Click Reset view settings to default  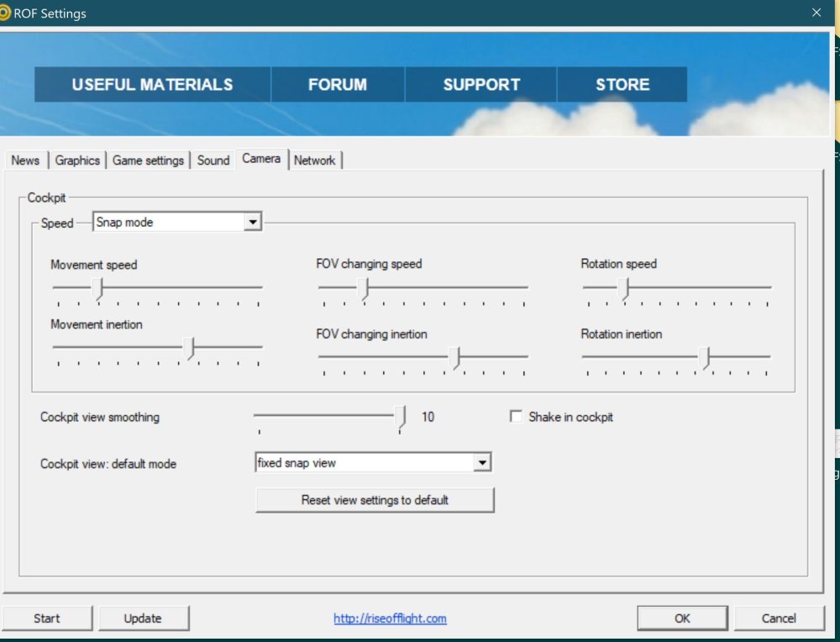[375, 499]
